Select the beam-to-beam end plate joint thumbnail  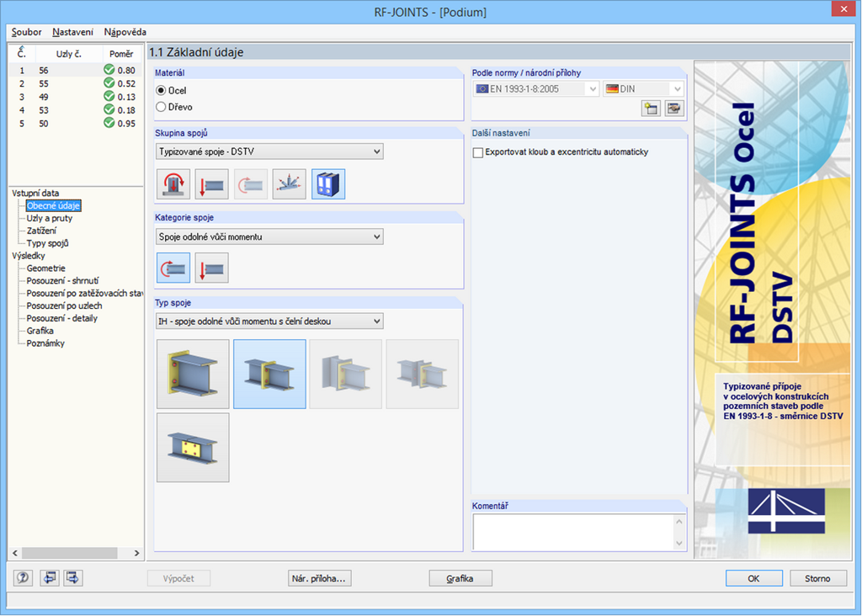point(269,374)
